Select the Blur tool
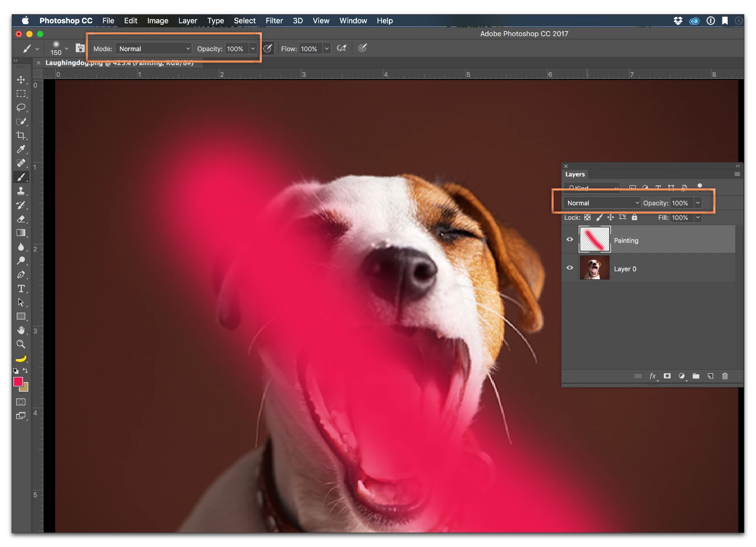Image resolution: width=756 pixels, height=547 pixels. [x=21, y=247]
